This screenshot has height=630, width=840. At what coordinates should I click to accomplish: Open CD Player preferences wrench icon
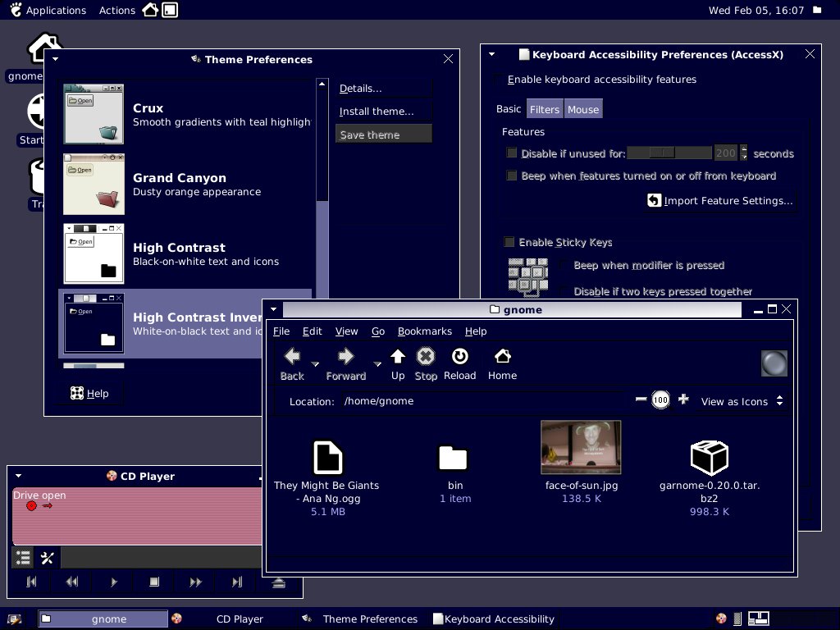(47, 558)
